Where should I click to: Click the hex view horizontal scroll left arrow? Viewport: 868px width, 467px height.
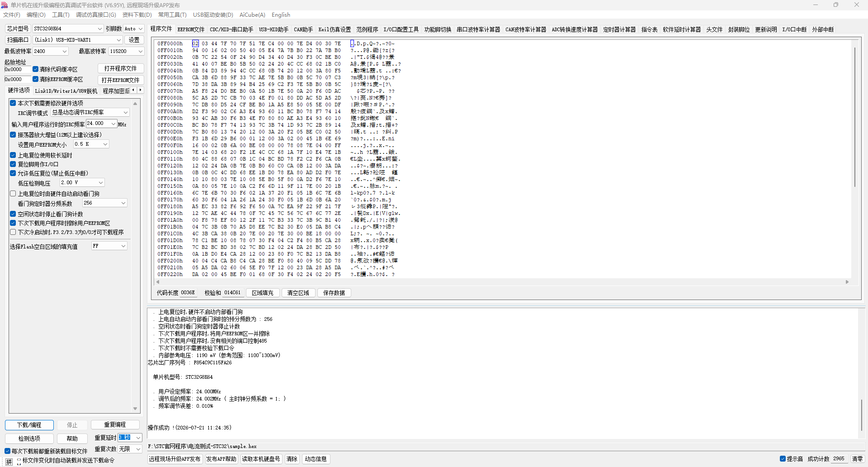click(x=158, y=282)
